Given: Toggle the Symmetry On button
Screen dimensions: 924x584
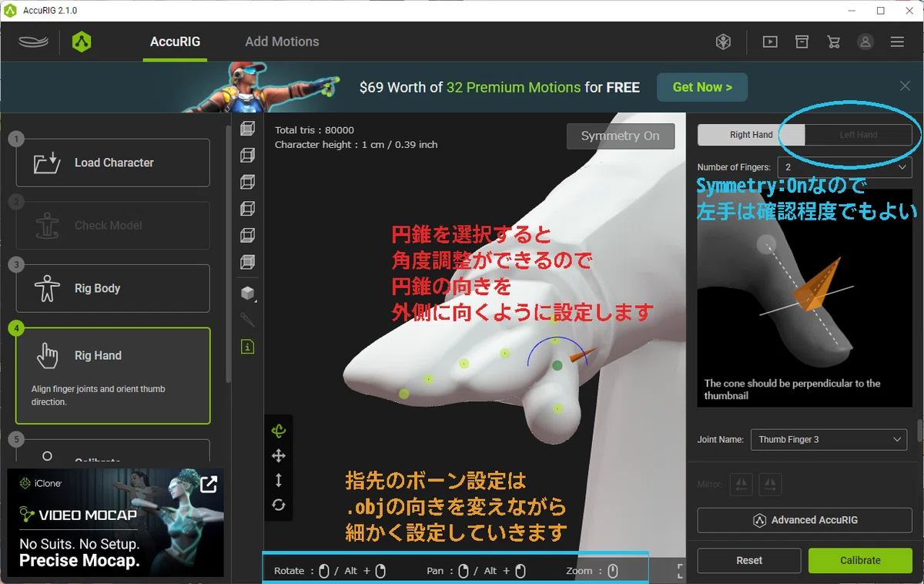Looking at the screenshot, I should 621,136.
